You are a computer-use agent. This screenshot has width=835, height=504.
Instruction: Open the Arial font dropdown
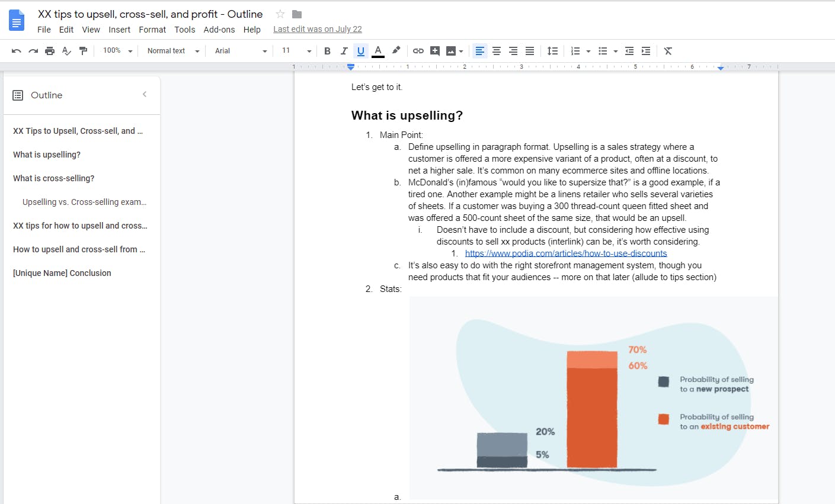[x=241, y=51]
